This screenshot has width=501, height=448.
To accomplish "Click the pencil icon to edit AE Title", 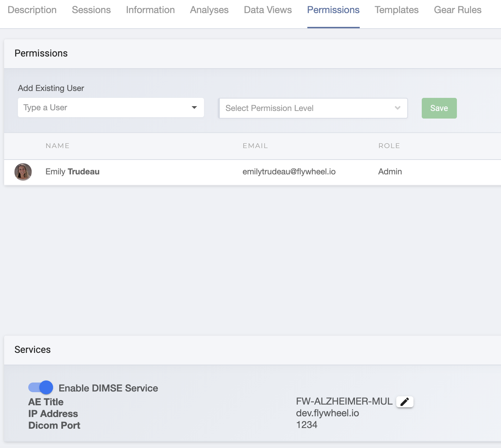I will pos(405,402).
